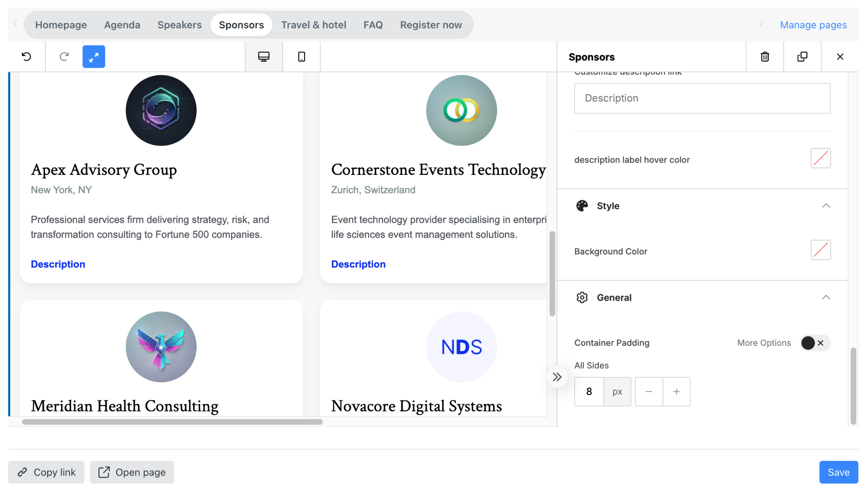Open the Speakers tab

(180, 25)
